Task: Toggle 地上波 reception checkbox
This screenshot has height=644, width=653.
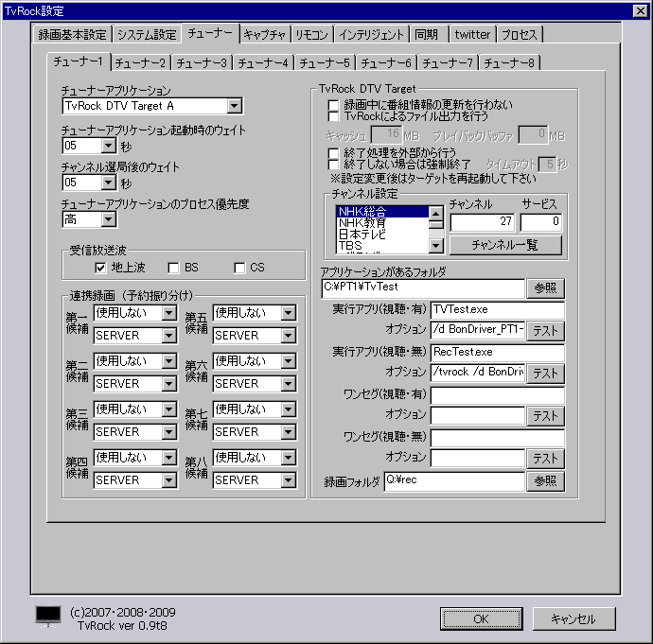Action: [x=100, y=268]
